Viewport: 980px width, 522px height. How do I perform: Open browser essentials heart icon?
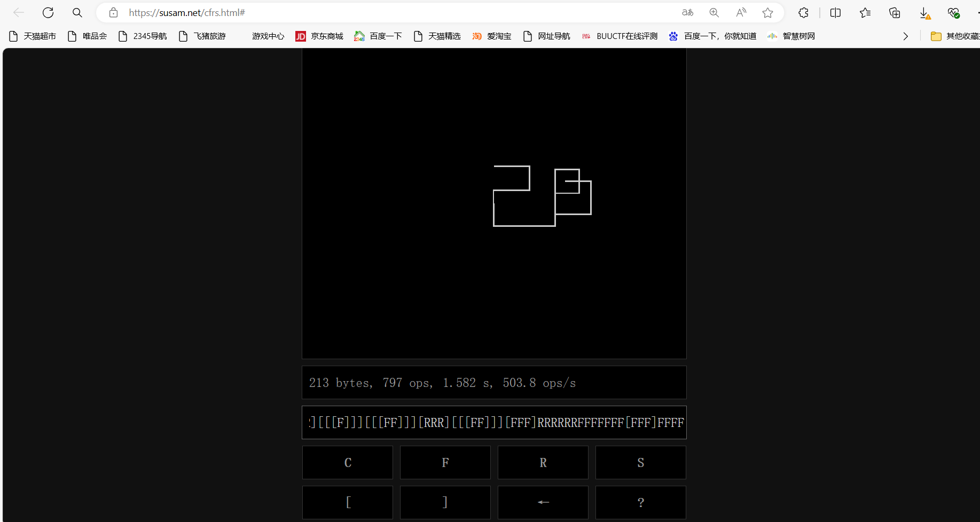pos(954,13)
